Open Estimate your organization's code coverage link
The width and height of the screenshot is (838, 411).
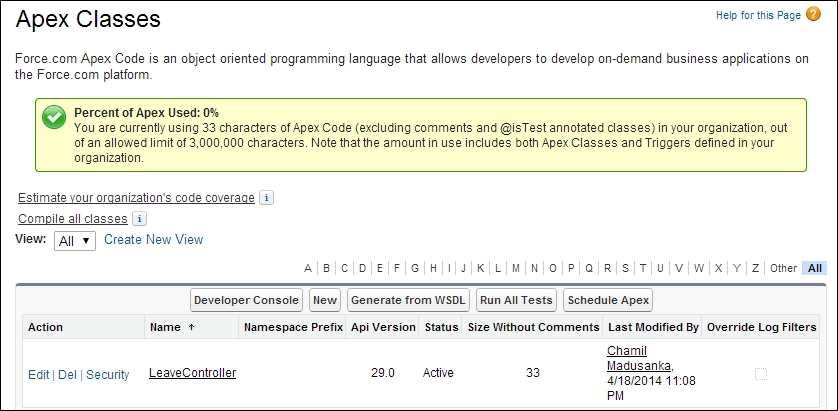(136, 198)
